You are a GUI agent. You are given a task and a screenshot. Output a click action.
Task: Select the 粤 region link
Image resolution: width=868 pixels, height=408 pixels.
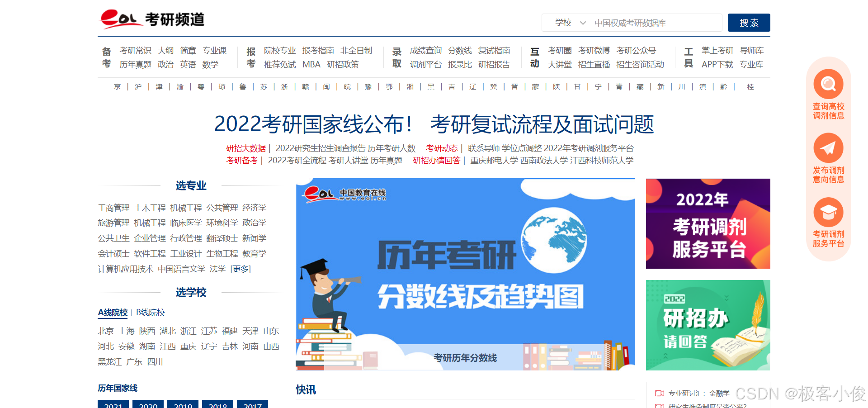coord(201,87)
